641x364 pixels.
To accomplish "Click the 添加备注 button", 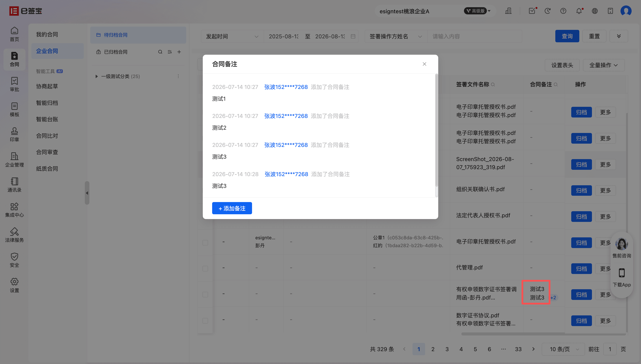I will click(x=232, y=208).
